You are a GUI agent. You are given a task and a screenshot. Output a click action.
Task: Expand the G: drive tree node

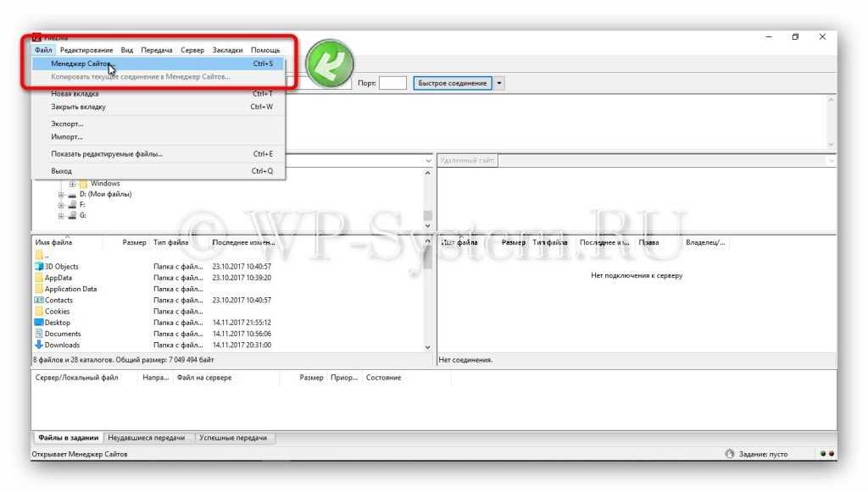click(61, 215)
